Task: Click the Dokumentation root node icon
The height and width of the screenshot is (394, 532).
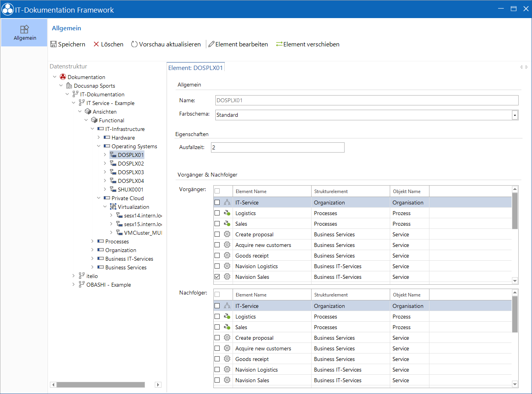Action: pyautogui.click(x=63, y=77)
